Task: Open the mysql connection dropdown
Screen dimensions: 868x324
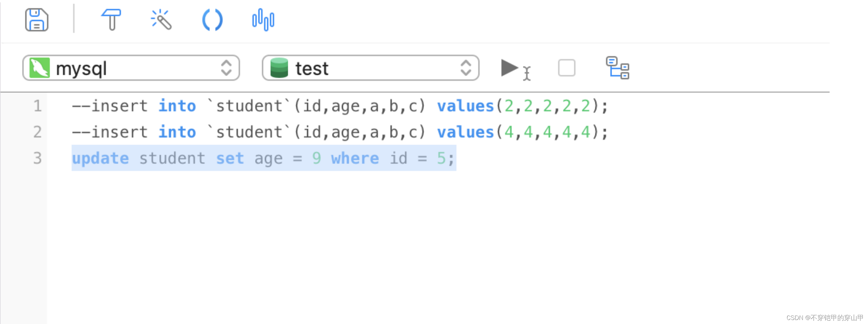Action: (131, 68)
